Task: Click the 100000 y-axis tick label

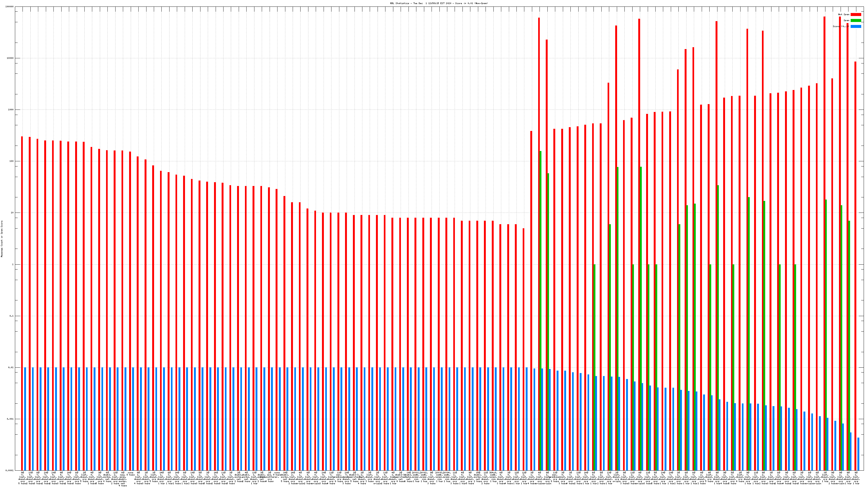Action: coord(10,7)
